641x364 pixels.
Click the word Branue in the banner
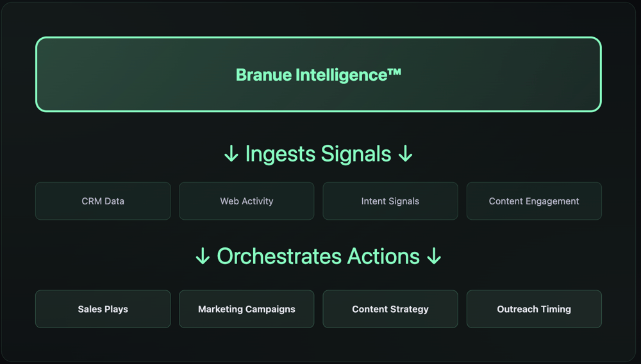263,75
